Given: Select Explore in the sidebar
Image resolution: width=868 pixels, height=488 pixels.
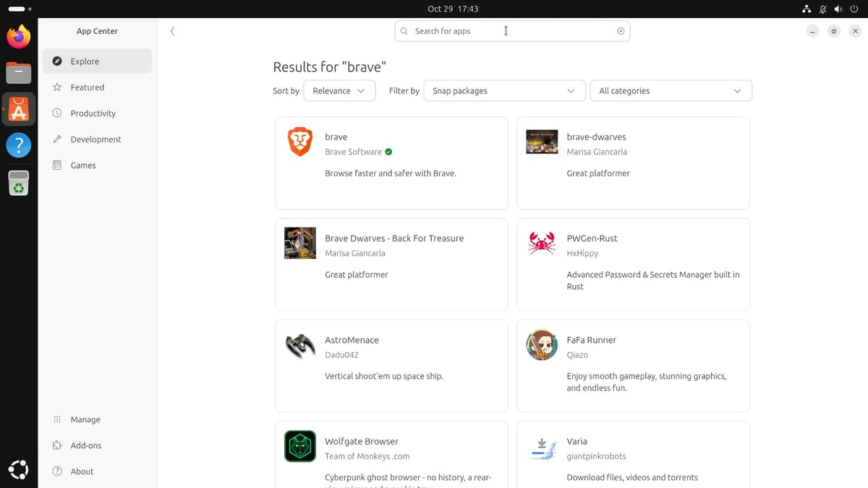Looking at the screenshot, I should (x=97, y=61).
